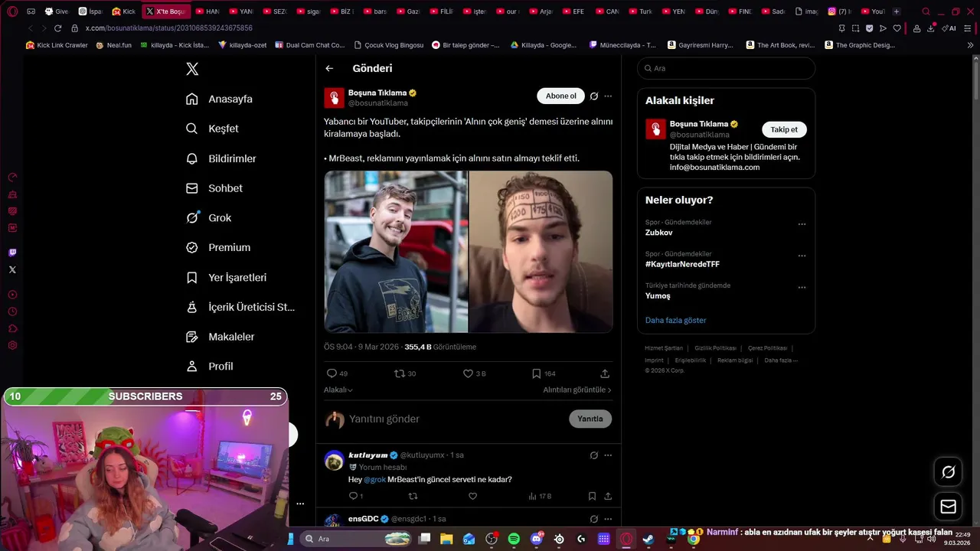980x551 pixels.
Task: Click the X logo in the sidebar
Action: click(x=192, y=69)
